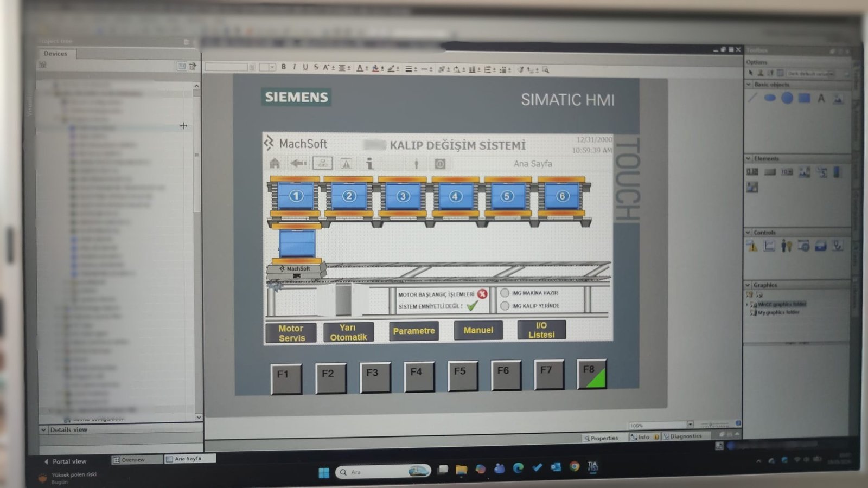This screenshot has height=488, width=868.
Task: Collapse the Basic objects section
Action: (x=749, y=85)
